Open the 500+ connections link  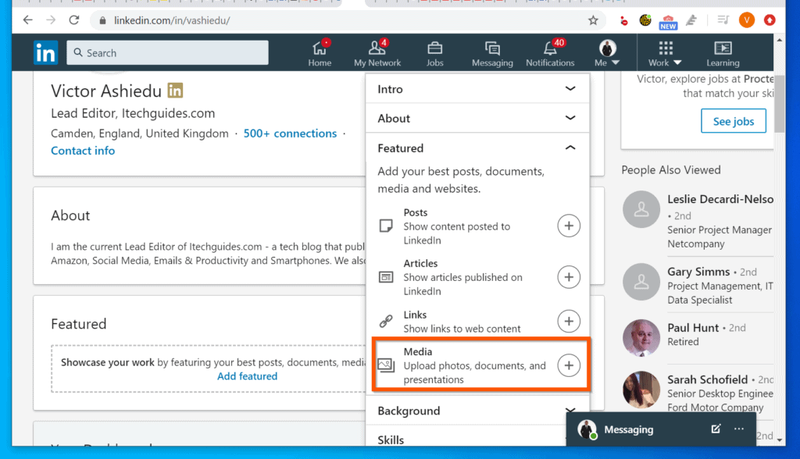pyautogui.click(x=290, y=133)
